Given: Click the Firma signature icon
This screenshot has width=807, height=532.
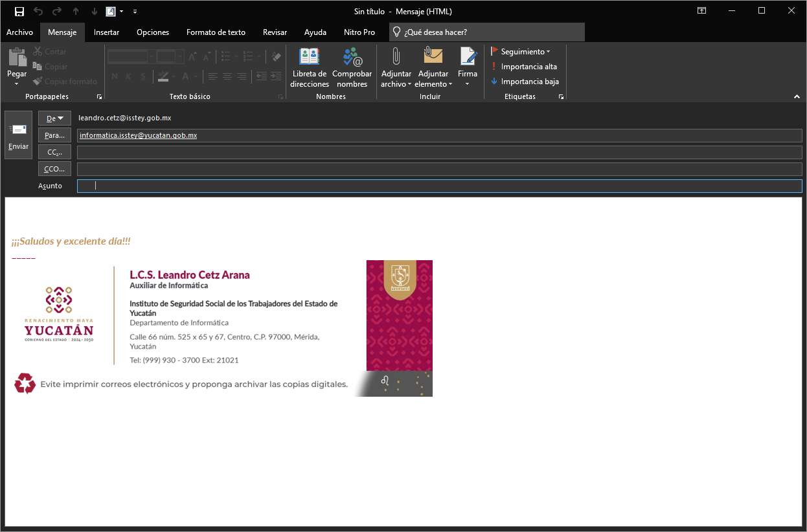Looking at the screenshot, I should pyautogui.click(x=468, y=56).
